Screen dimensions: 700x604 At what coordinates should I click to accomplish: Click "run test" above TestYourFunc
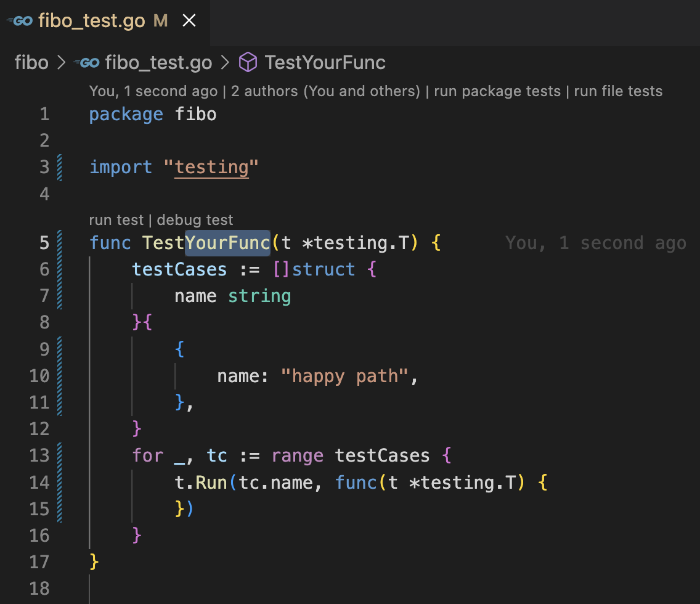(x=116, y=220)
